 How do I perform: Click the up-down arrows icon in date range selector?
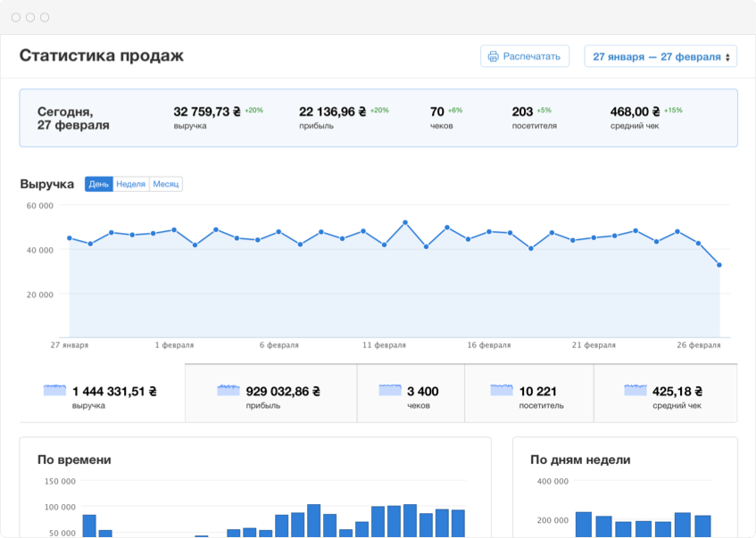click(x=728, y=57)
